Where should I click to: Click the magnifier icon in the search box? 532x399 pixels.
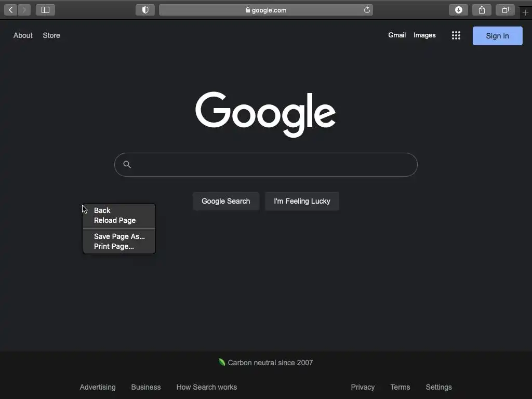[127, 165]
